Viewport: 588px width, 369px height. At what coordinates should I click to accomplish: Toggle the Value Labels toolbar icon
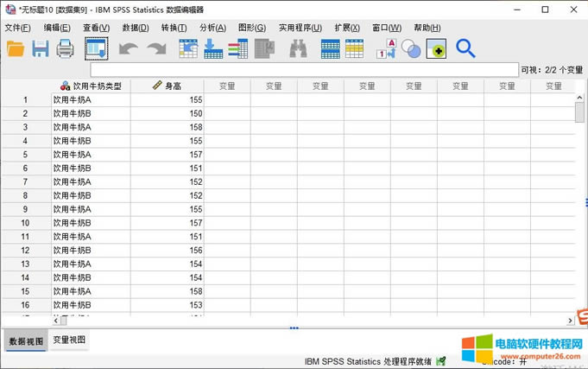(385, 49)
